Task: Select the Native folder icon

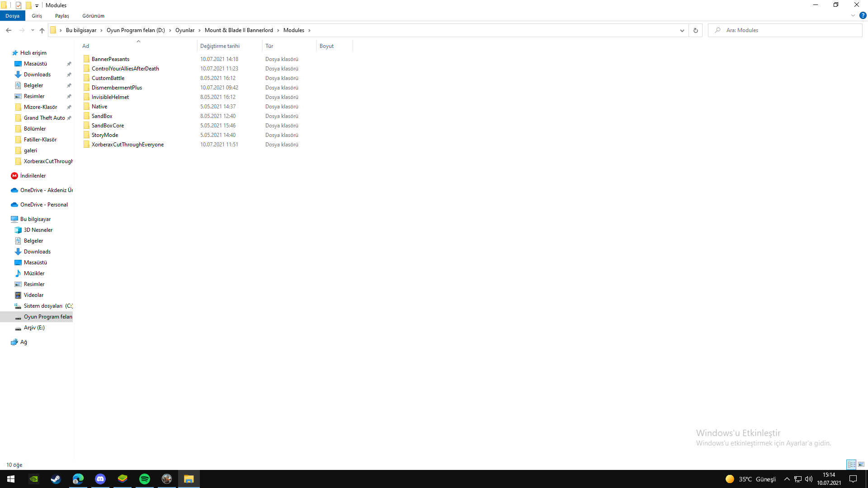Action: (x=86, y=107)
